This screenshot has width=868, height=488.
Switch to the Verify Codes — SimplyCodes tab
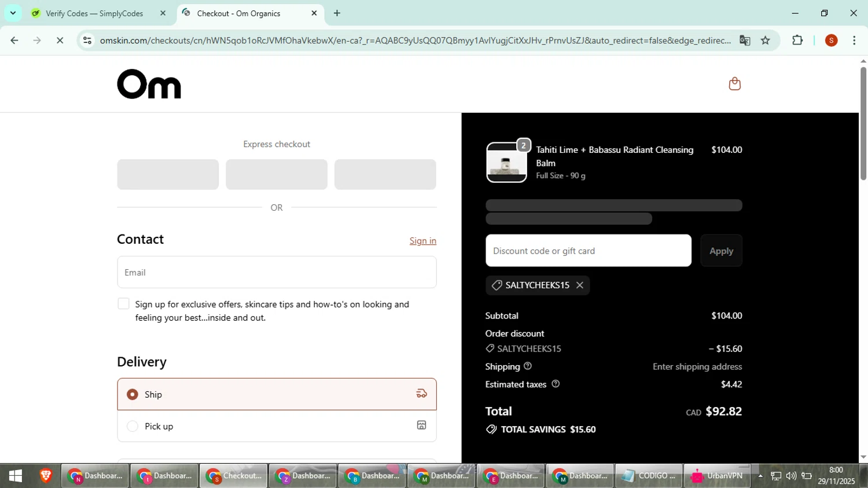94,13
